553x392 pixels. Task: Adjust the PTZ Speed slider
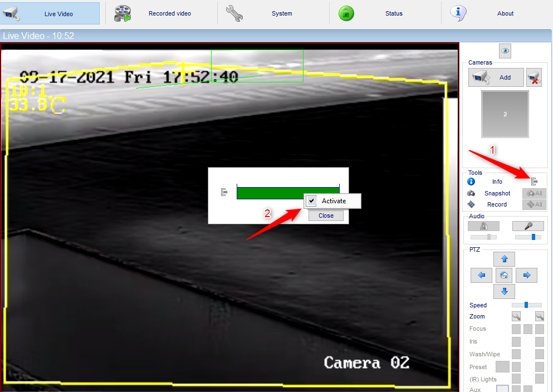pyautogui.click(x=527, y=305)
